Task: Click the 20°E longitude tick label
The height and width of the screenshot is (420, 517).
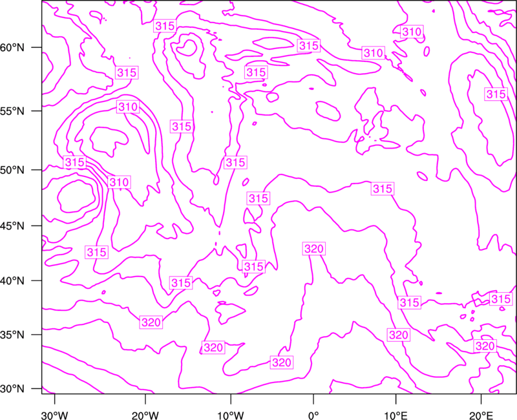Action: pos(480,415)
